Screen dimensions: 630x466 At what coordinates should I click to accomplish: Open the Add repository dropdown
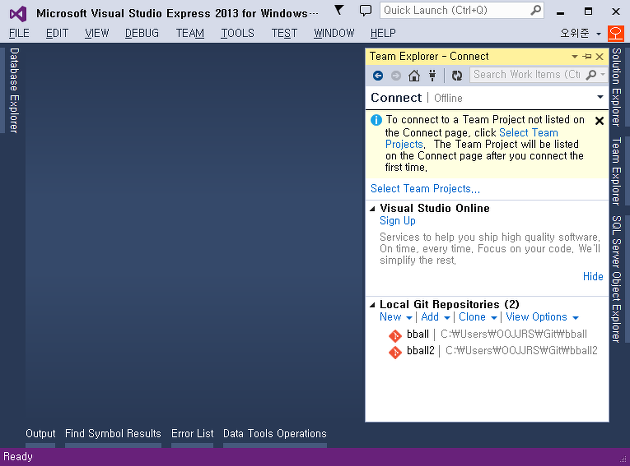tap(435, 317)
